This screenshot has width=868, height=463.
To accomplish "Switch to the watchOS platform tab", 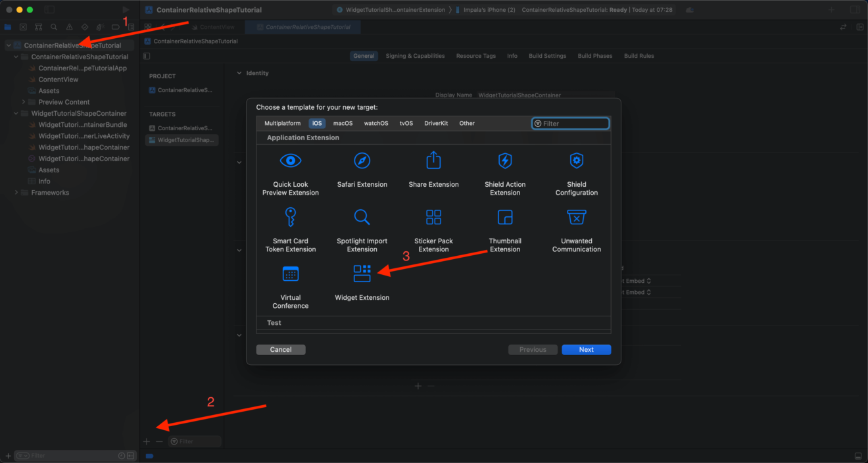I will point(376,124).
